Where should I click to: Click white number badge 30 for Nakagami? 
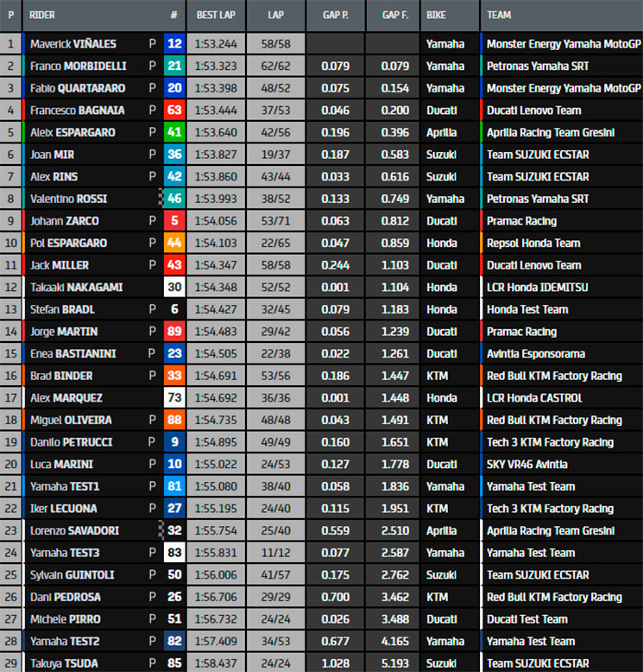click(174, 287)
